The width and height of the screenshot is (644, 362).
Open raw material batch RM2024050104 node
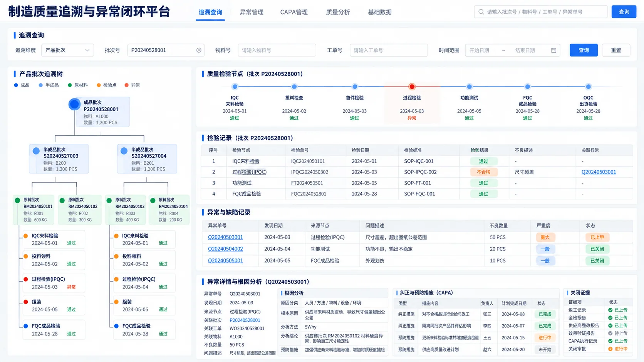pos(169,210)
